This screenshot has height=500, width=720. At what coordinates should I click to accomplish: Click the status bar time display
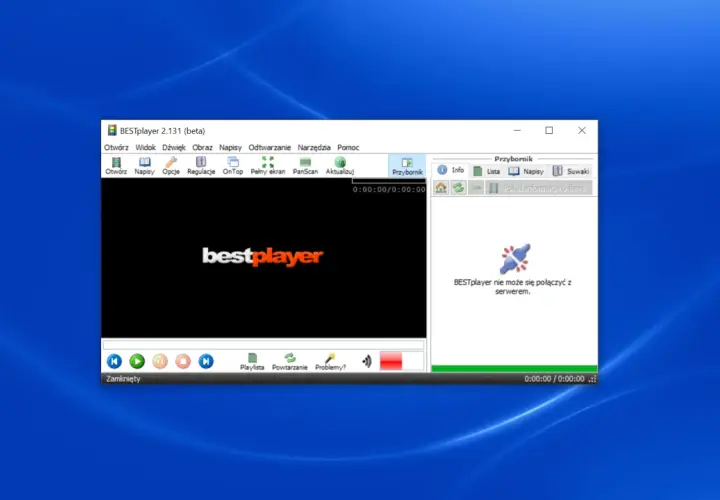pyautogui.click(x=554, y=379)
